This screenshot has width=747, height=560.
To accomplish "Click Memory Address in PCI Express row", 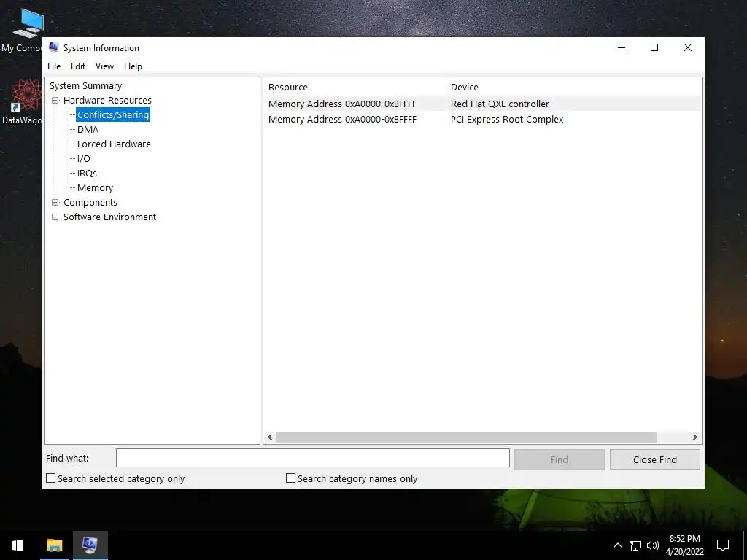I will click(x=342, y=120).
